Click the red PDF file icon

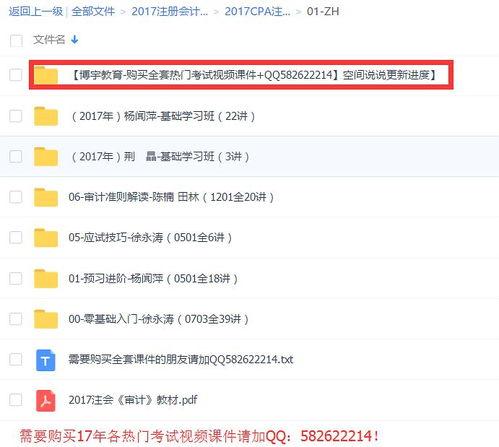(x=46, y=401)
